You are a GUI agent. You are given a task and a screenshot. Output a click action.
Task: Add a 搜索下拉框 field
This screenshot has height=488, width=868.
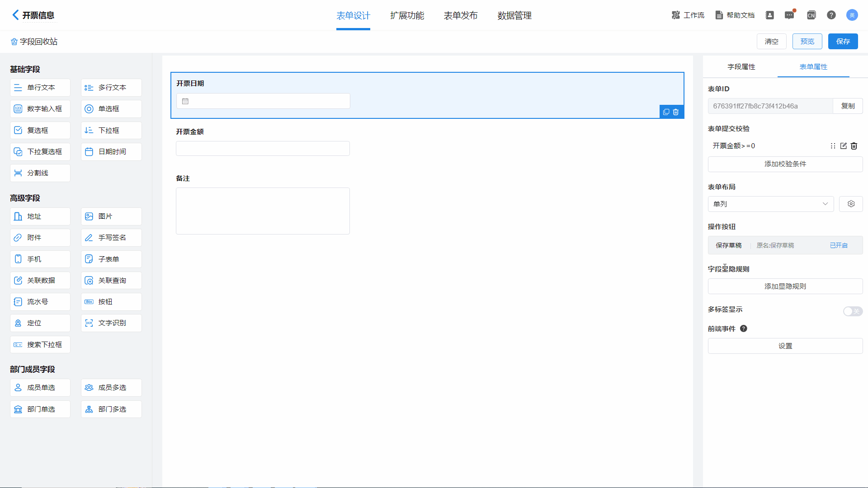(x=40, y=345)
